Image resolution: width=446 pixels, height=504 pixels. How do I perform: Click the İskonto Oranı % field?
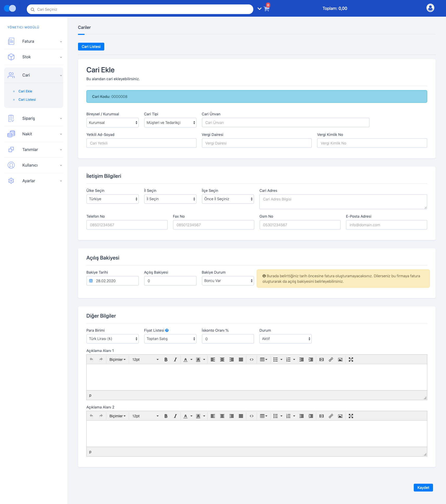coord(228,339)
